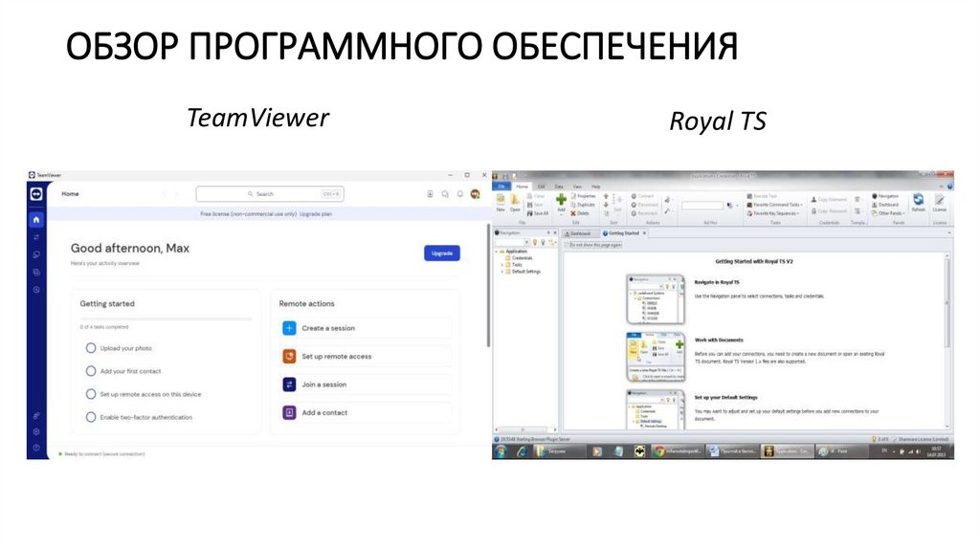This screenshot has height=549, width=980.
Task: Click the orange Set up remote access icon
Action: [x=289, y=356]
